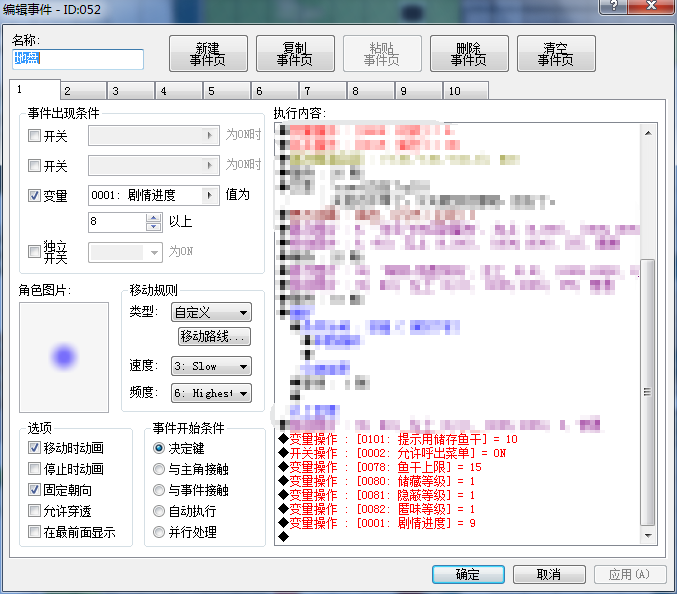Select 与事件接触 trigger option
This screenshot has height=594, width=677.
pyautogui.click(x=159, y=490)
